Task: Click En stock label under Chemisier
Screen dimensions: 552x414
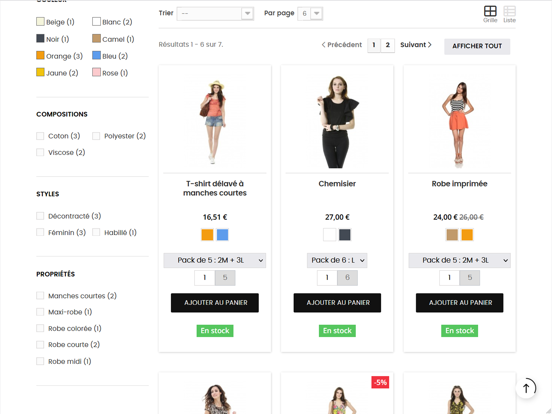Action: (x=337, y=331)
